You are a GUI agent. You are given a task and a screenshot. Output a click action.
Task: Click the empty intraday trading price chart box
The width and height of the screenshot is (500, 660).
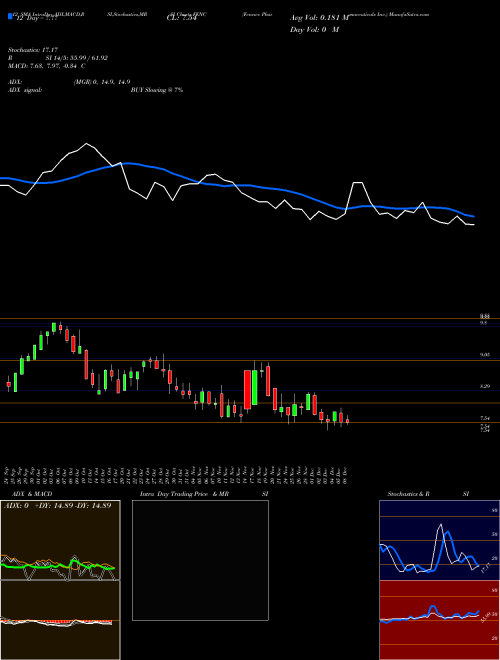click(x=200, y=560)
